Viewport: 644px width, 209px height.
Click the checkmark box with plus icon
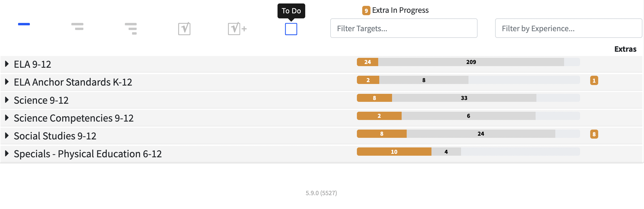click(x=237, y=29)
